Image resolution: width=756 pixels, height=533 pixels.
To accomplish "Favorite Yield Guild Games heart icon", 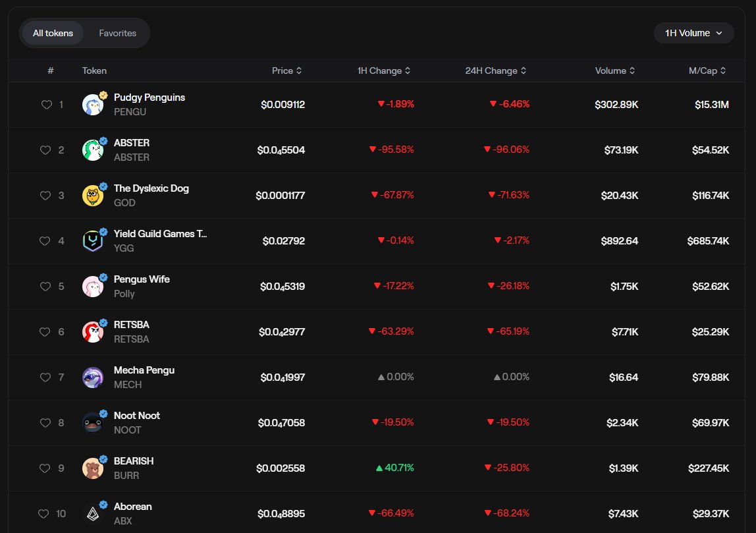I will 45,240.
